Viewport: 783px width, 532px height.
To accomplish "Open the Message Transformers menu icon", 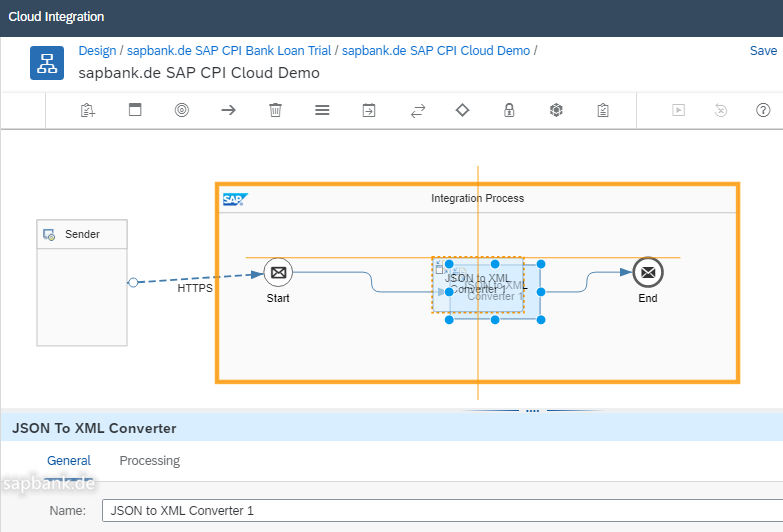I will (x=322, y=110).
